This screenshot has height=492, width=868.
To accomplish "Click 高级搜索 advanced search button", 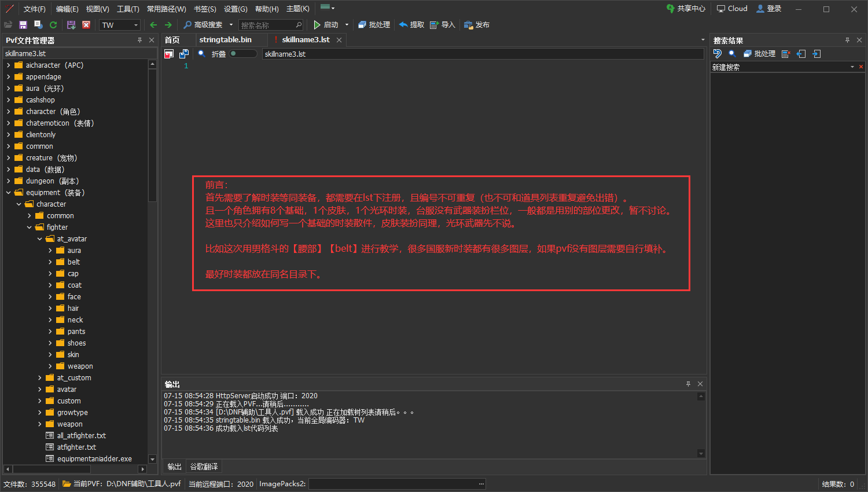I will tap(203, 25).
